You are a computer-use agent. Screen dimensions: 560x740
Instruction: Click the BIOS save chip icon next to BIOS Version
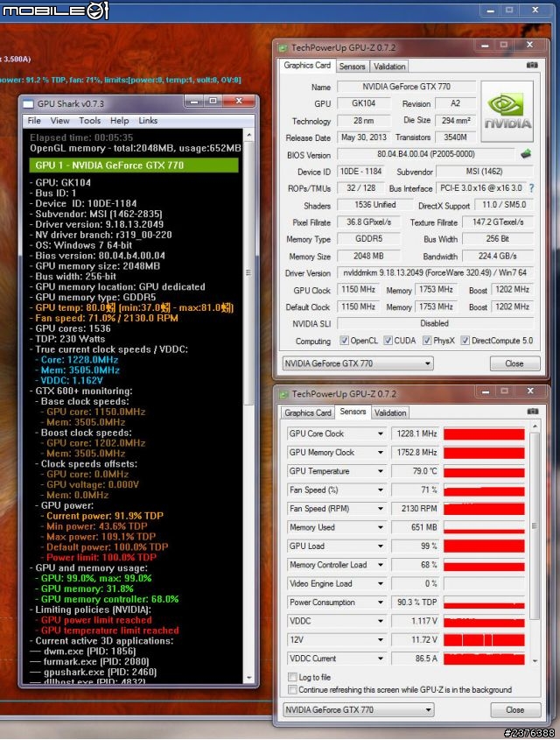(x=526, y=153)
